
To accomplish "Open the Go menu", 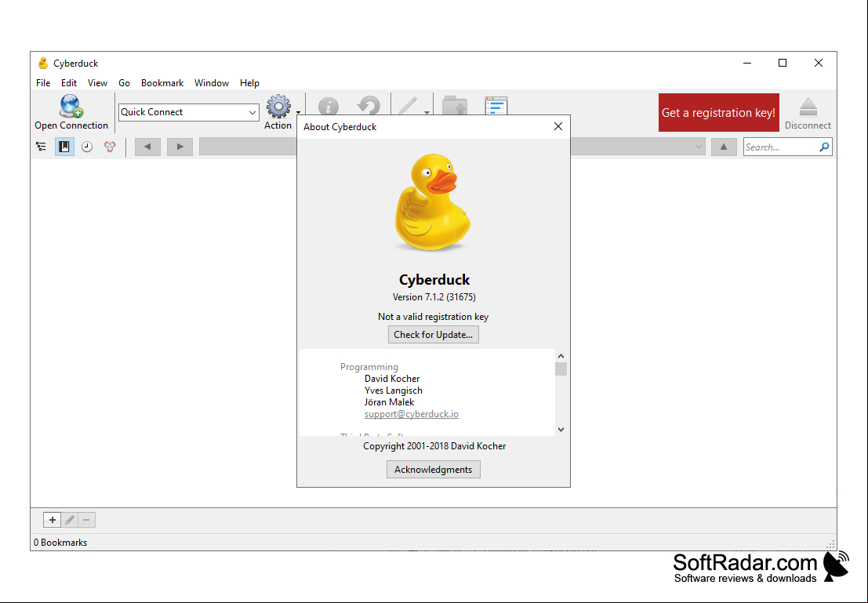I will click(x=124, y=83).
